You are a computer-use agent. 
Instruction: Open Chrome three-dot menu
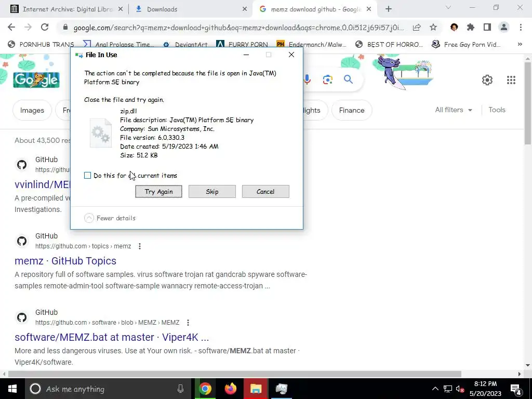[521, 28]
